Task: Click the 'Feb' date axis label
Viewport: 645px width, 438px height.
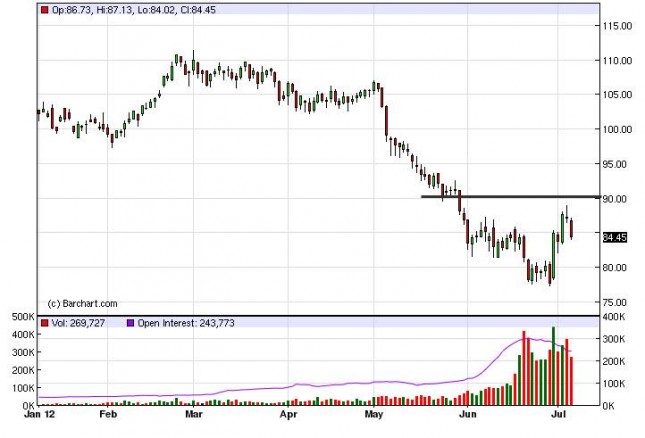Action: click(108, 414)
